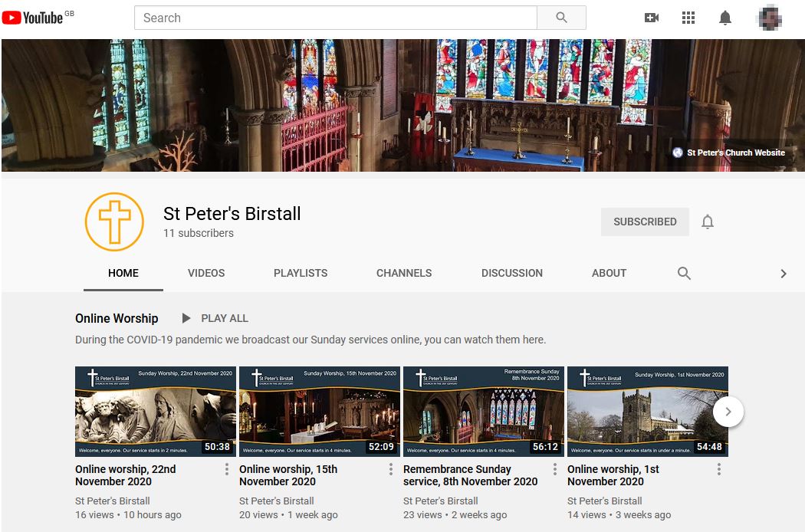Click the St Peter's Birstall channel cross avatar
Screen dimensions: 805x532
(x=114, y=222)
